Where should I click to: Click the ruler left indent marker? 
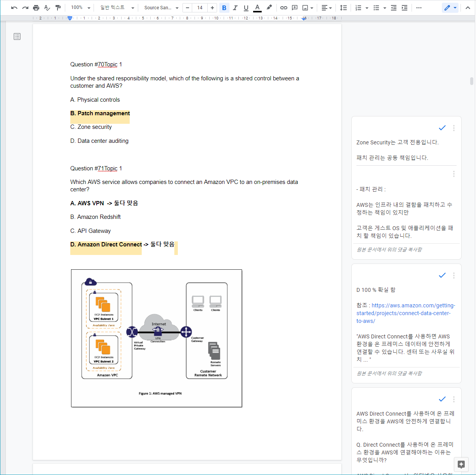coord(70,18)
